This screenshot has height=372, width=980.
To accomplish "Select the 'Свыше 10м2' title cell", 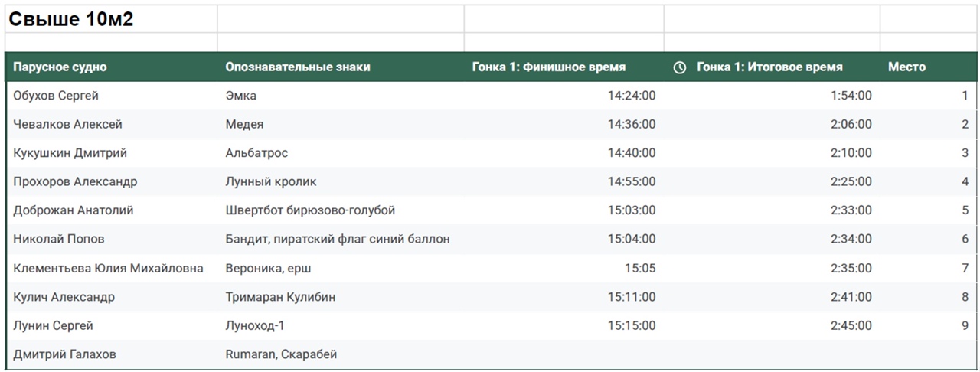I will pyautogui.click(x=71, y=20).
